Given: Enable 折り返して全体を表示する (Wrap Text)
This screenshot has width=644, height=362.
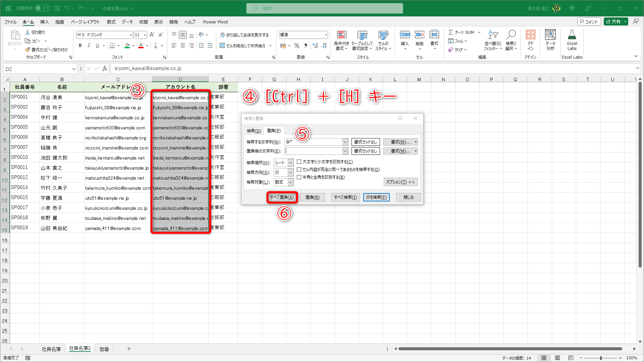Looking at the screenshot, I should [x=245, y=35].
